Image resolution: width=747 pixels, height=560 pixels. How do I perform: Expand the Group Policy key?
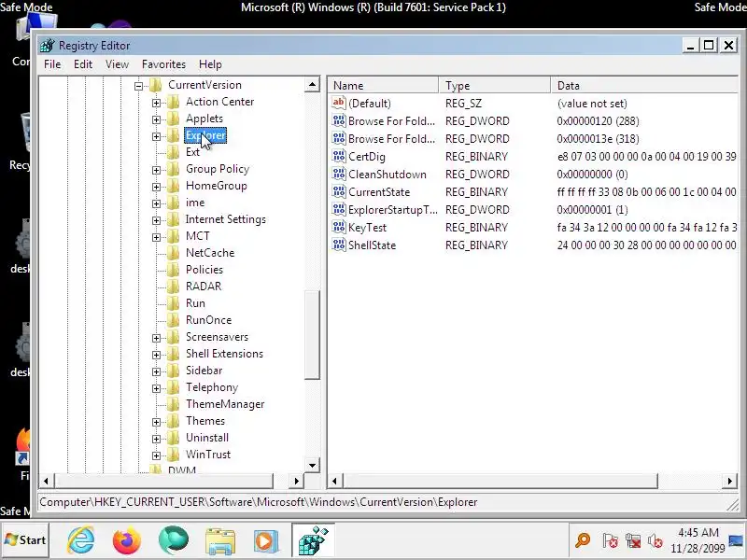click(x=156, y=170)
